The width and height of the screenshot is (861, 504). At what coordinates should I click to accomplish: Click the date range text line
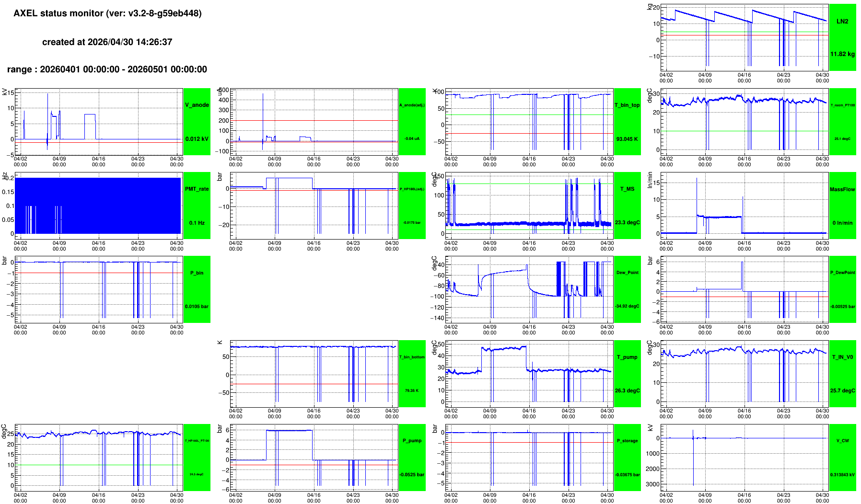click(x=107, y=69)
